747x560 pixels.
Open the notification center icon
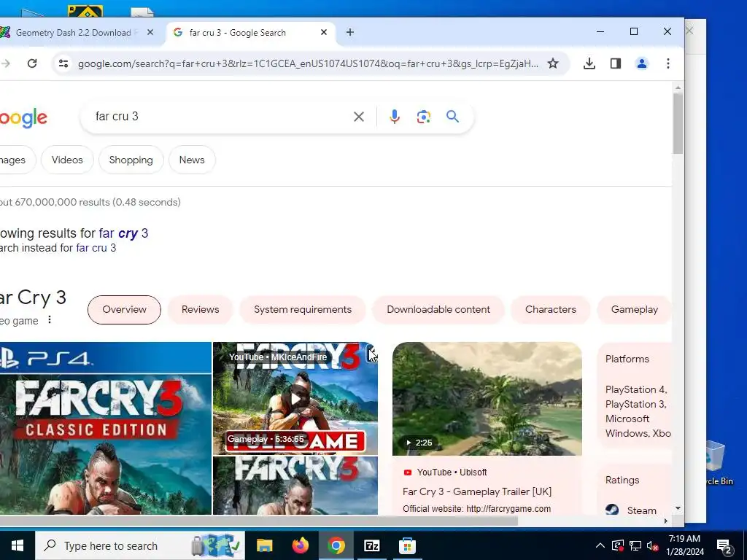click(724, 546)
